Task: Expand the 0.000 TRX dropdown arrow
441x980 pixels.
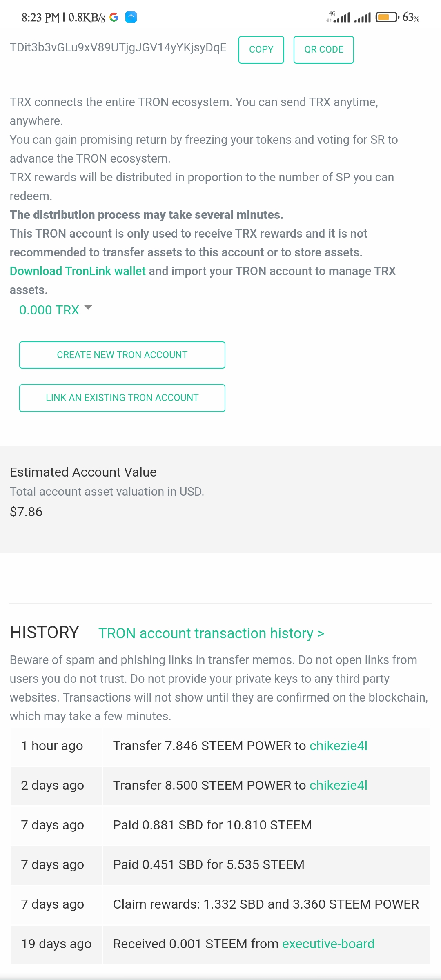Action: coord(88,307)
